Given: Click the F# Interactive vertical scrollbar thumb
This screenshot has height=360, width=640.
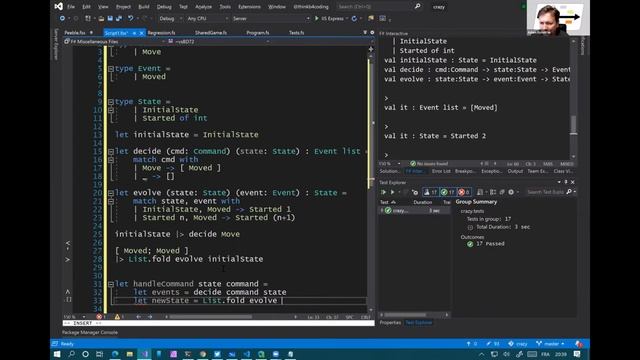Looking at the screenshot, I should (x=573, y=124).
